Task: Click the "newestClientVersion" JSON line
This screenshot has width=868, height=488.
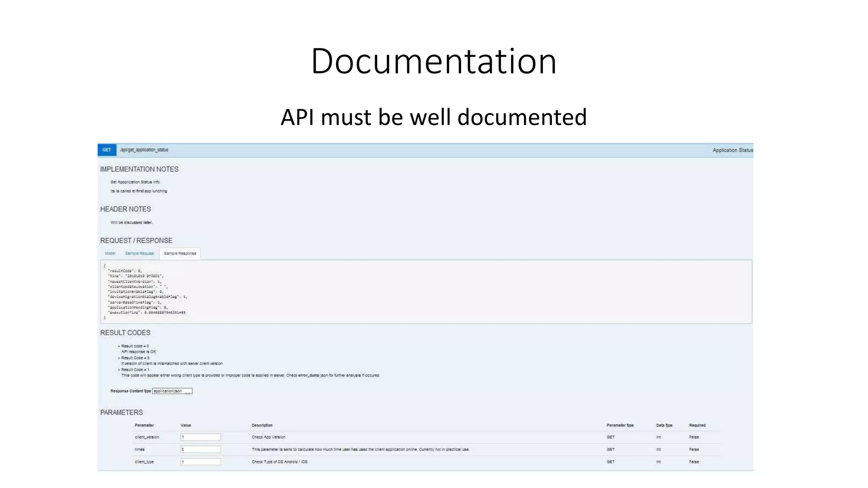Action: (134, 281)
